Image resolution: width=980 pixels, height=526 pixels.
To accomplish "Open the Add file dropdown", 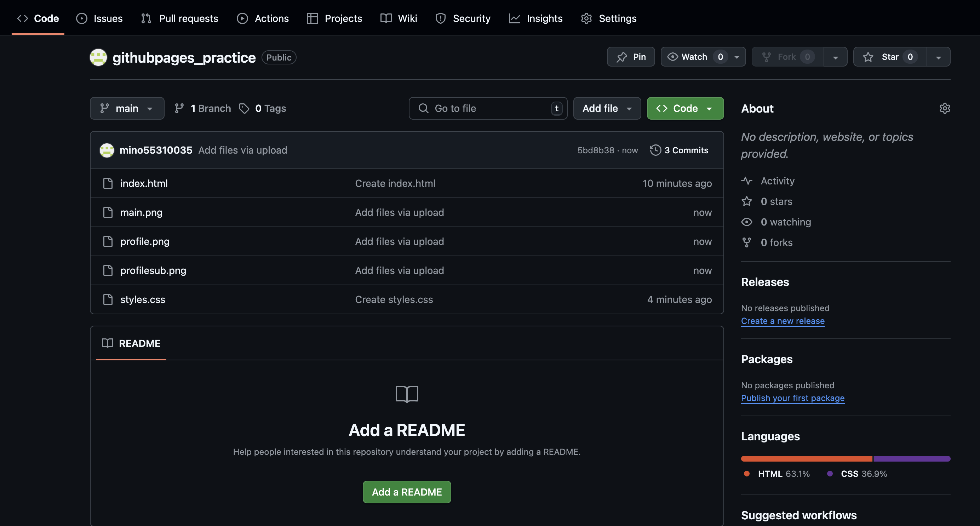I will click(x=607, y=108).
